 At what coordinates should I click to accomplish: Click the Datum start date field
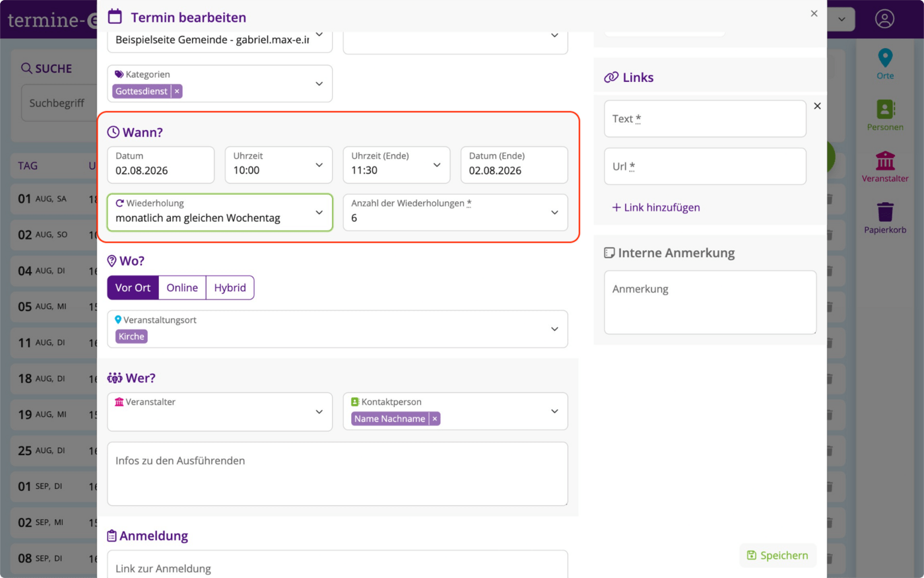pyautogui.click(x=161, y=165)
